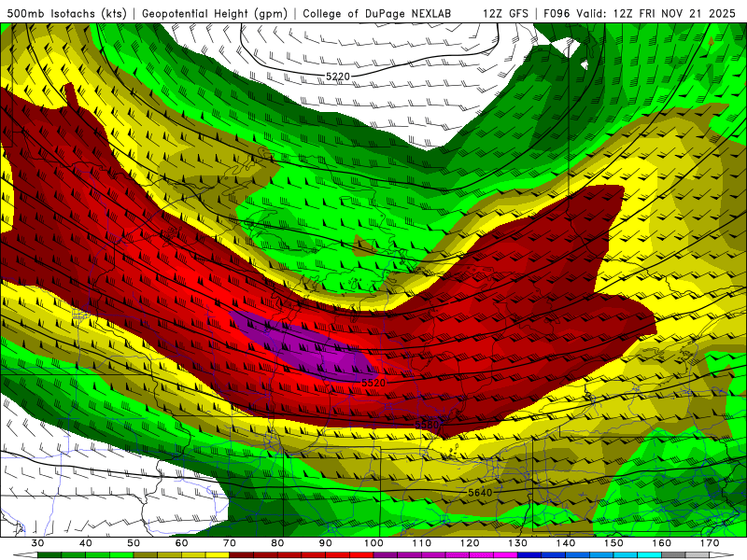Click the legend value 80
This screenshot has width=747, height=560.
tap(277, 543)
